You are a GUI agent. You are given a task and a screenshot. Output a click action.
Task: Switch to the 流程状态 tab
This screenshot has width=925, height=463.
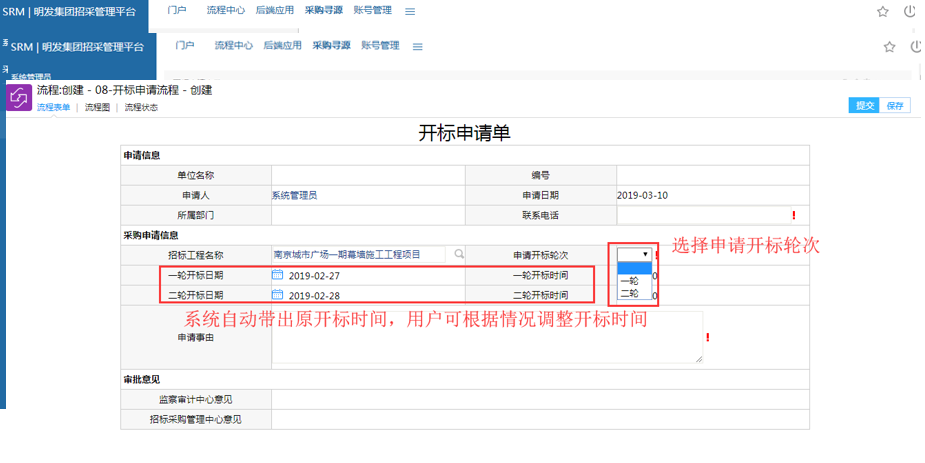tap(141, 107)
